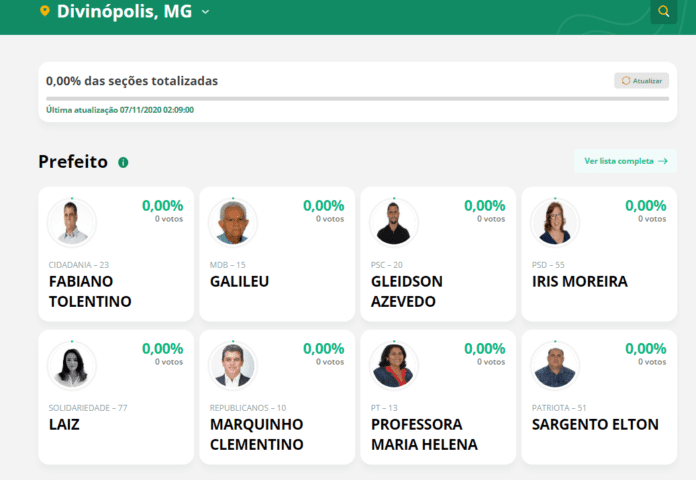Open the Sargento Elton candidate name

(x=595, y=424)
